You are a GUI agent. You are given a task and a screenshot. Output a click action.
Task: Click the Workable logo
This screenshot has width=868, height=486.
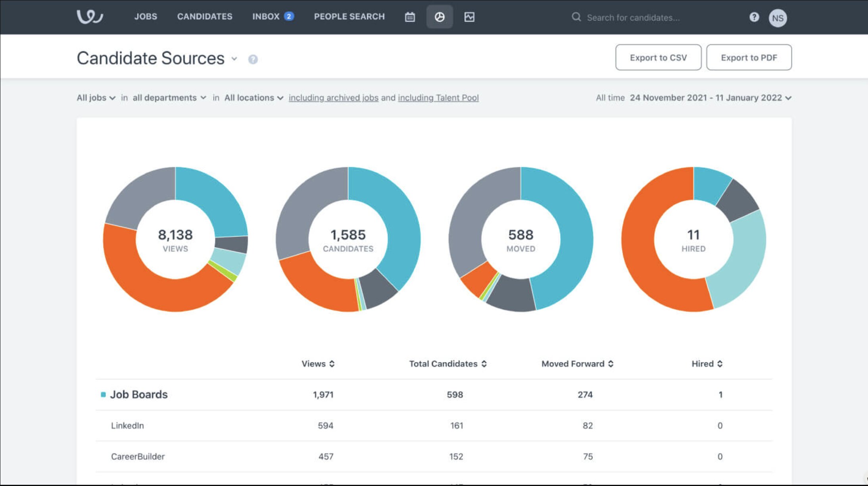click(x=90, y=17)
